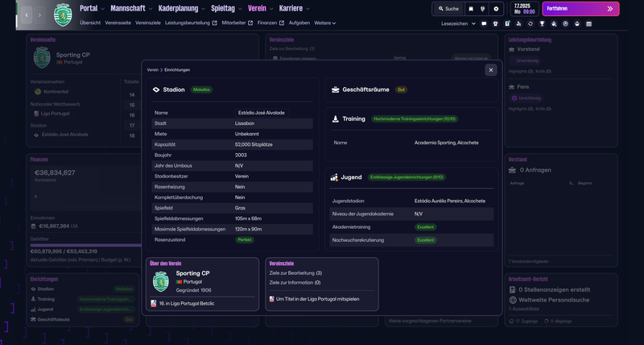Open Mitarbeiter external link tab
This screenshot has height=345, width=644.
(x=237, y=23)
